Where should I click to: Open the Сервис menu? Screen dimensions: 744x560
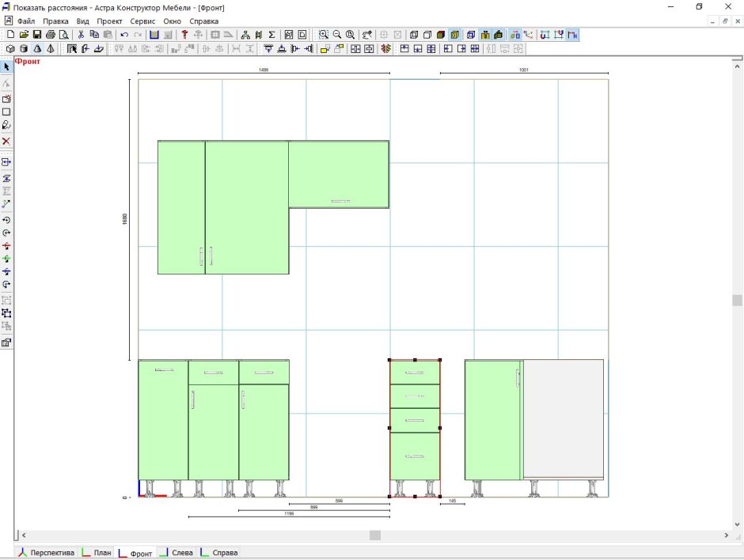[142, 21]
